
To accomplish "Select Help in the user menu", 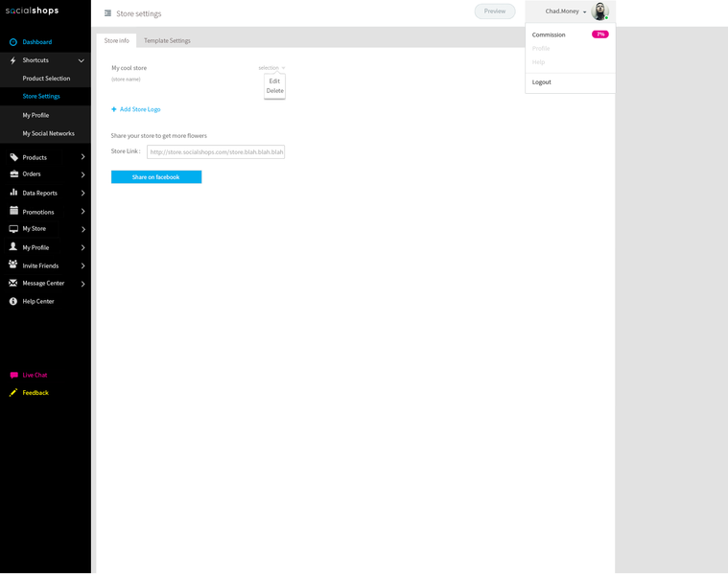I will [539, 62].
